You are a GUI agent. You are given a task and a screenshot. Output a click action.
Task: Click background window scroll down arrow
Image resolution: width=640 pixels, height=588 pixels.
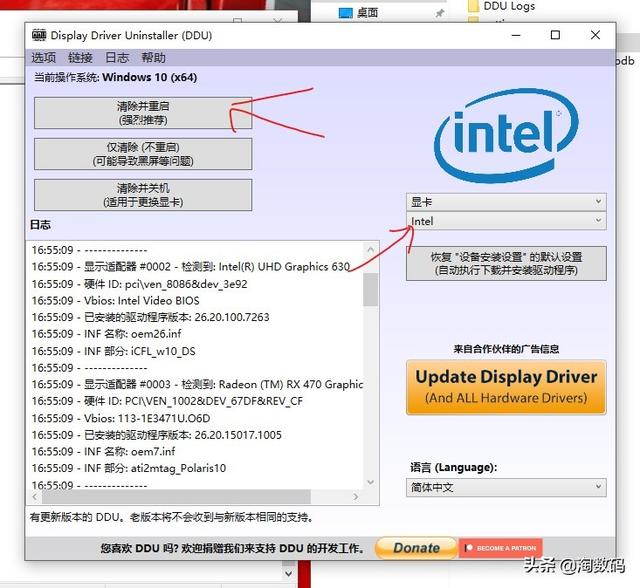click(x=289, y=573)
